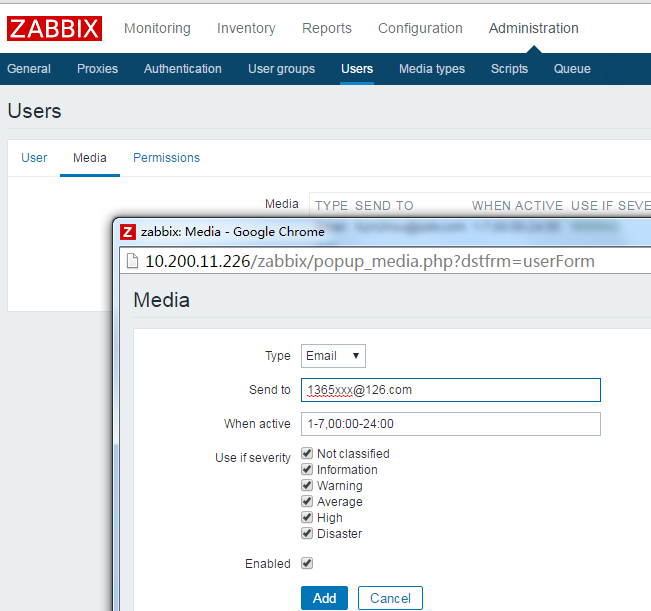The image size is (651, 611).
Task: Go to the User groups submenu
Action: coord(281,68)
